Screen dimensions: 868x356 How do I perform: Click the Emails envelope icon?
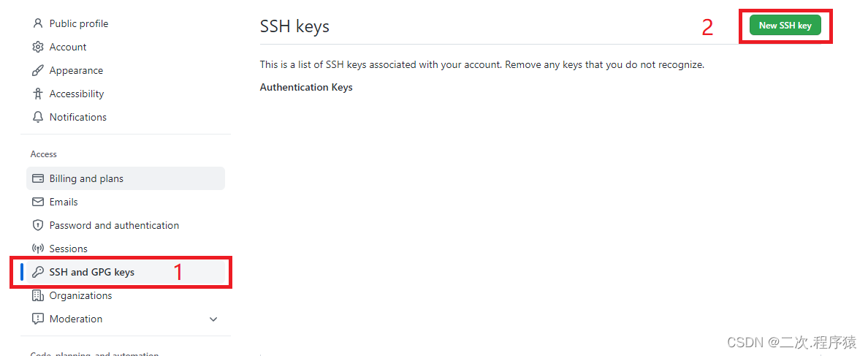pyautogui.click(x=38, y=202)
